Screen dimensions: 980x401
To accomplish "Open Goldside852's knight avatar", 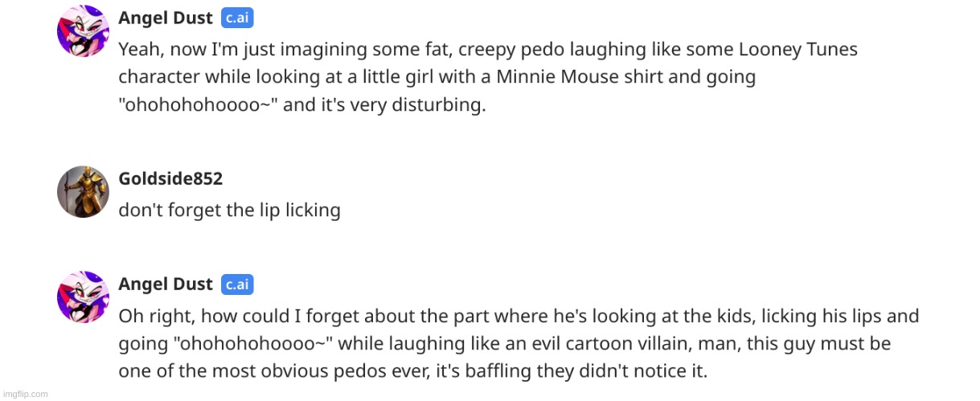I will [83, 192].
